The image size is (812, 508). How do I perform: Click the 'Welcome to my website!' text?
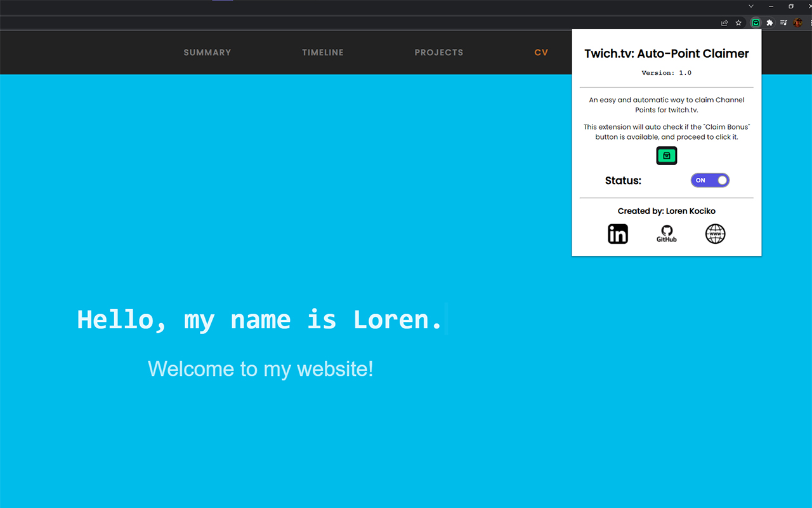260,368
